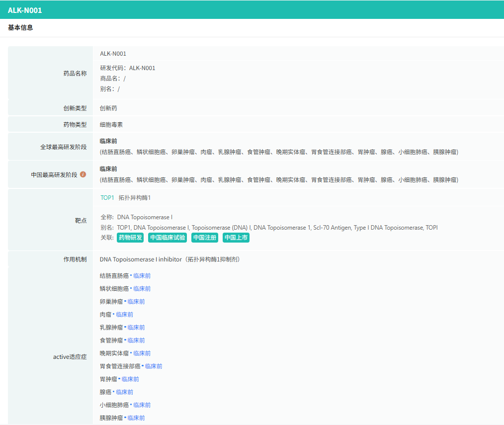Screen dimensions: 504x425
Task: Click 临床前 link next to 结肠直肠癌
Action: 142,276
